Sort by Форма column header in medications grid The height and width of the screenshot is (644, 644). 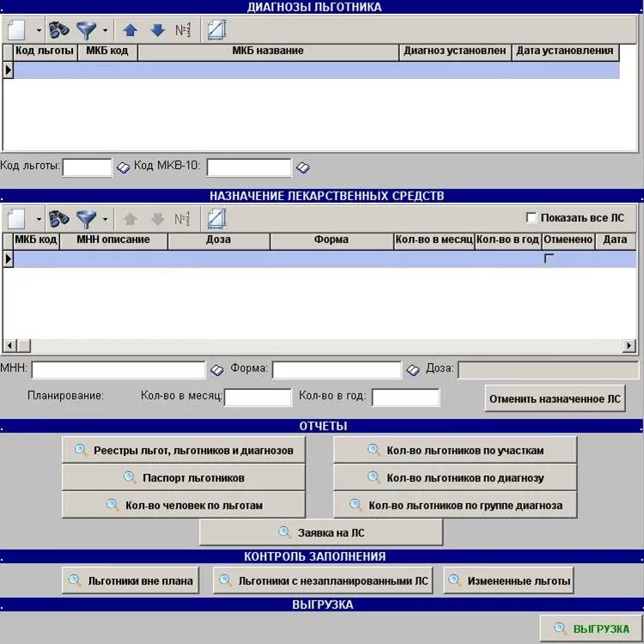(x=331, y=240)
